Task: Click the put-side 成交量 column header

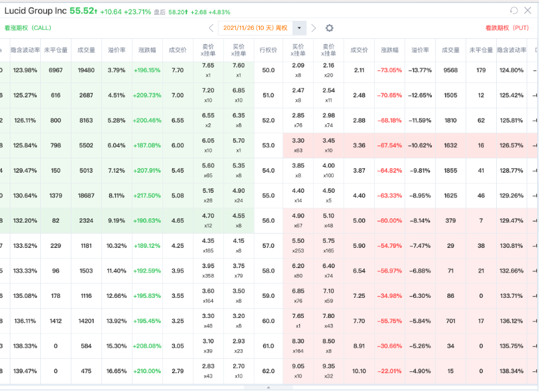Action: [451, 50]
